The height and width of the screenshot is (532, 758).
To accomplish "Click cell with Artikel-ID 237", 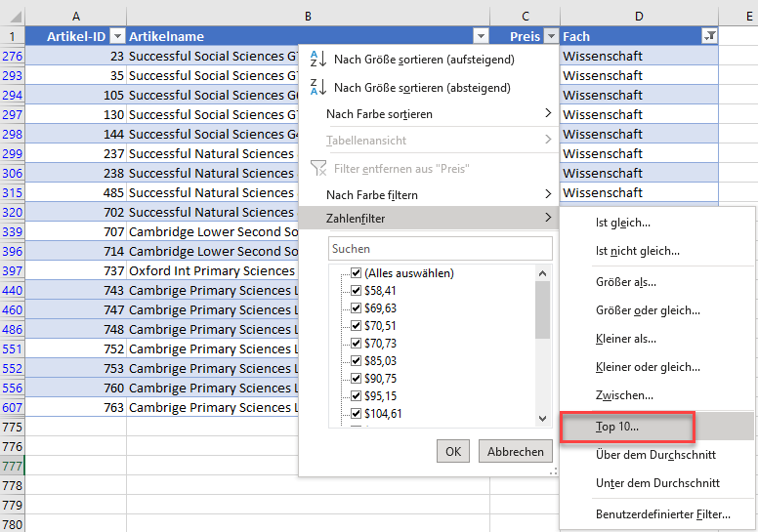I will pos(76,153).
